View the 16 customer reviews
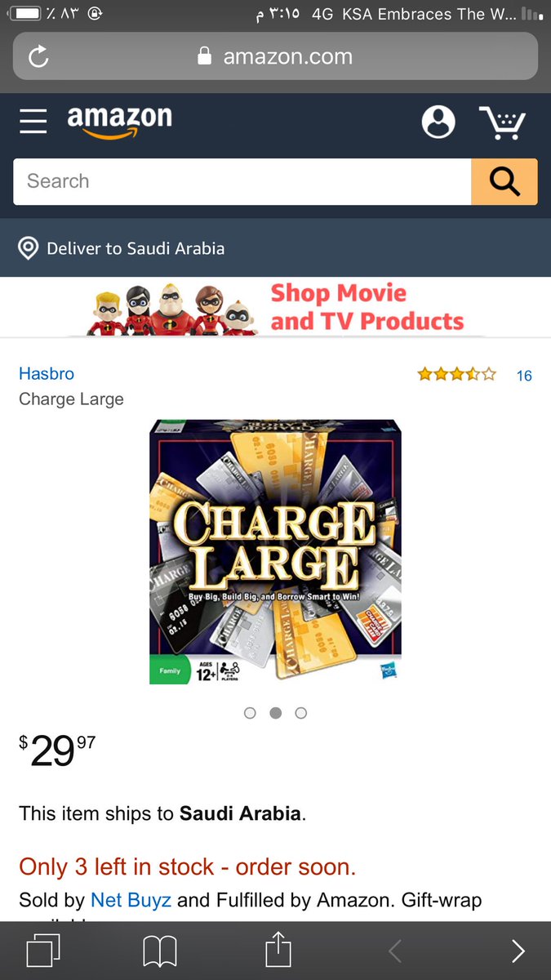Image resolution: width=551 pixels, height=980 pixels. (524, 376)
